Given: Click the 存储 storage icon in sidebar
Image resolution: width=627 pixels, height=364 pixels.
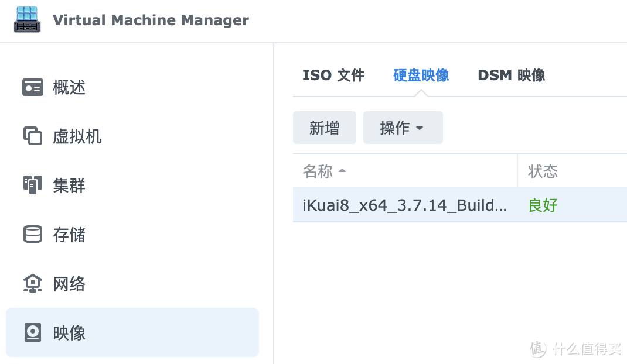Looking at the screenshot, I should (33, 235).
